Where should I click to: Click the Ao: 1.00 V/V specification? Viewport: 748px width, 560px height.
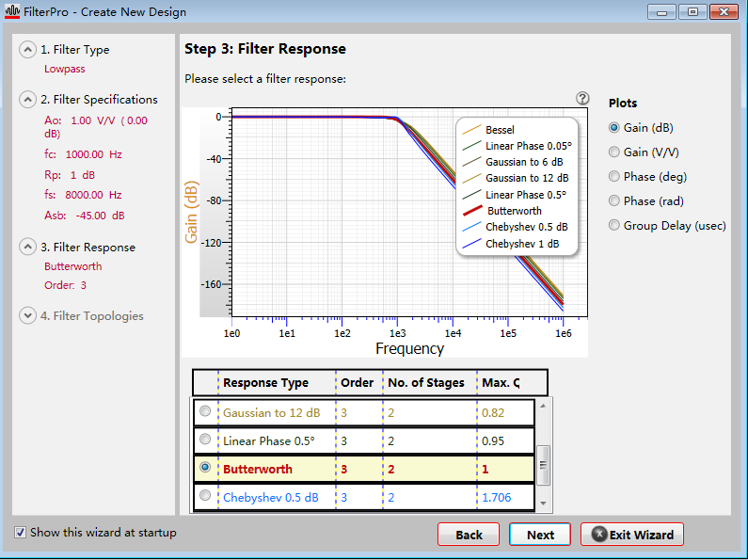coord(96,126)
